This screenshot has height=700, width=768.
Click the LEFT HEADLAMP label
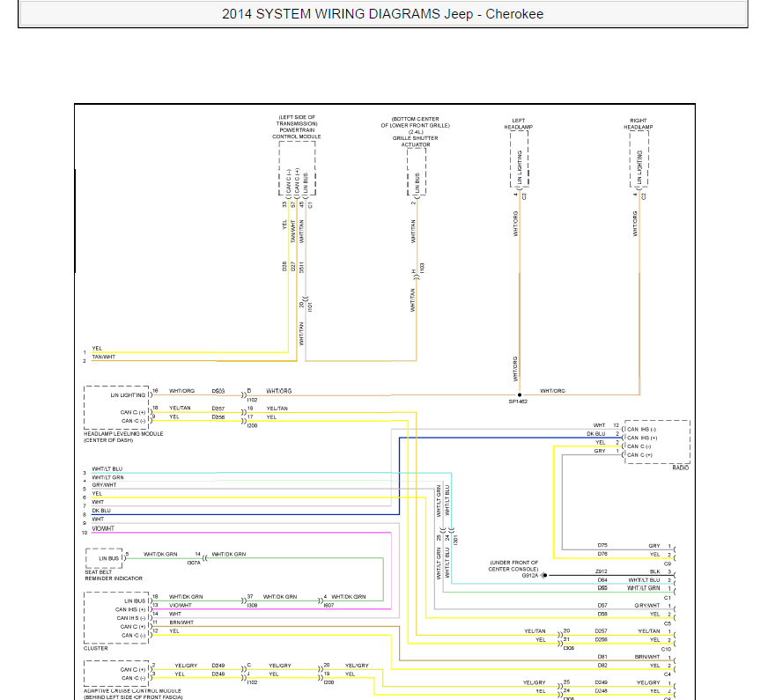click(519, 124)
